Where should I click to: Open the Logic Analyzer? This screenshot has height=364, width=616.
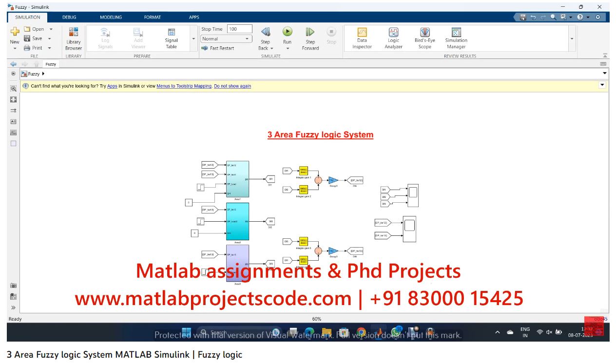[393, 38]
